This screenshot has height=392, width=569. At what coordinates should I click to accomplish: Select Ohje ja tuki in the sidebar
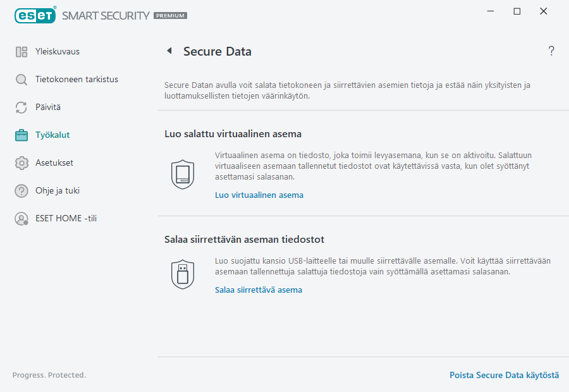57,190
